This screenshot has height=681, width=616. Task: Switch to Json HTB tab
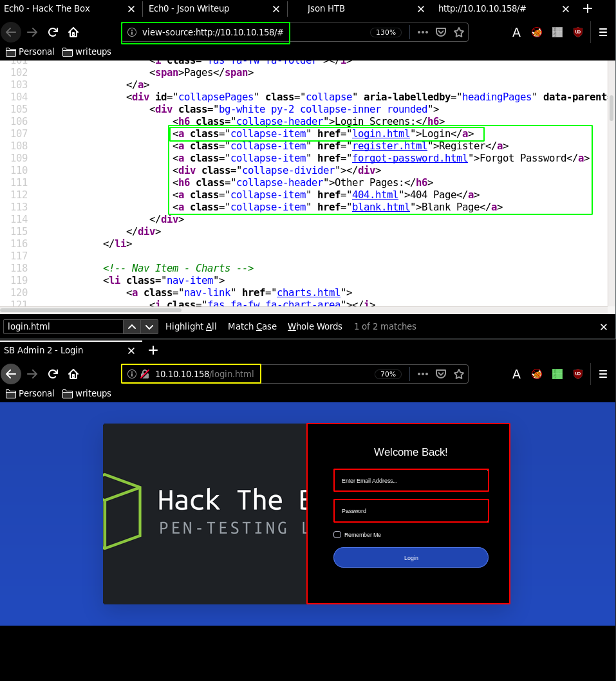[359, 8]
